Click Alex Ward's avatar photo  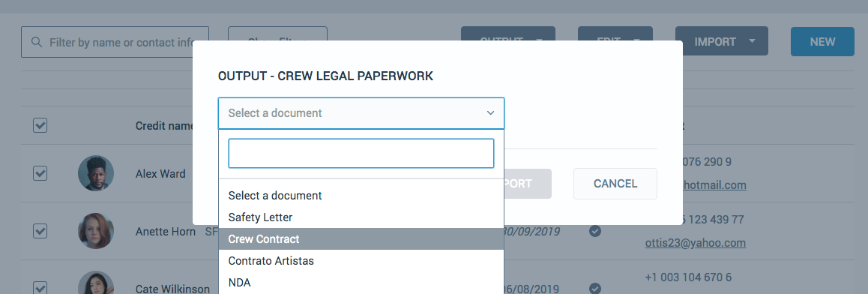tap(96, 173)
